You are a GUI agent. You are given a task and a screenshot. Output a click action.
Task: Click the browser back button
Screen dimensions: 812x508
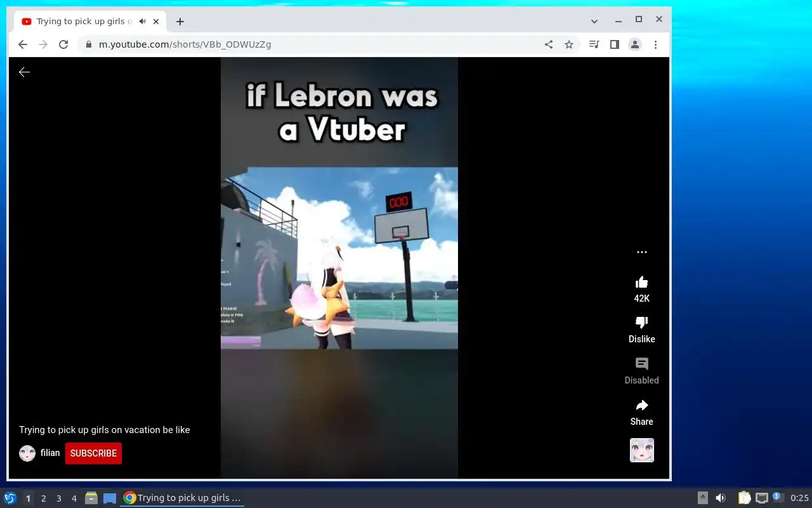pos(23,44)
